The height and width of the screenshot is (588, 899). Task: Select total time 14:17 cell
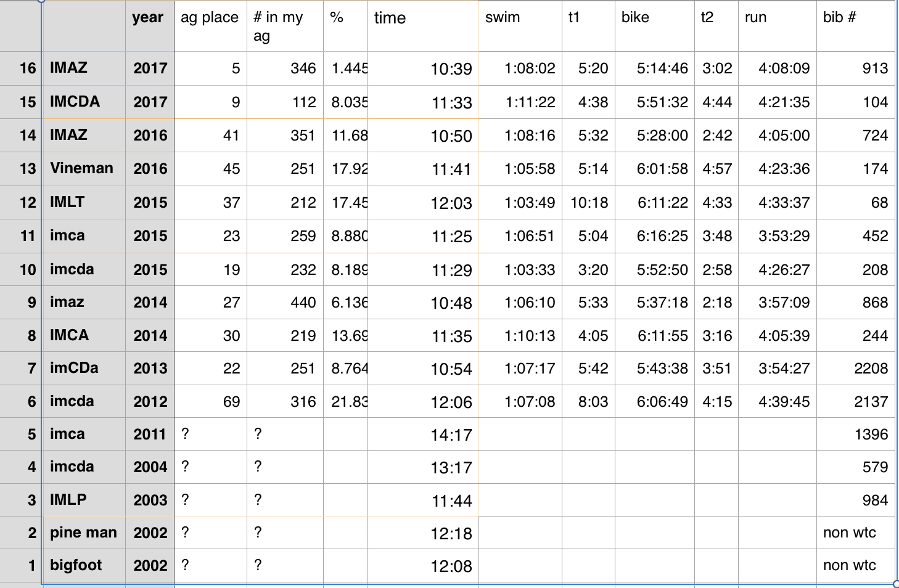tap(423, 435)
